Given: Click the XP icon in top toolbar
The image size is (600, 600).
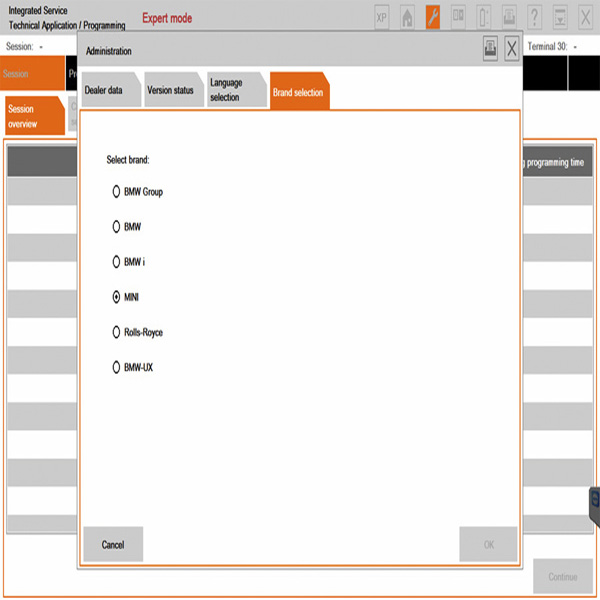Looking at the screenshot, I should point(382,17).
